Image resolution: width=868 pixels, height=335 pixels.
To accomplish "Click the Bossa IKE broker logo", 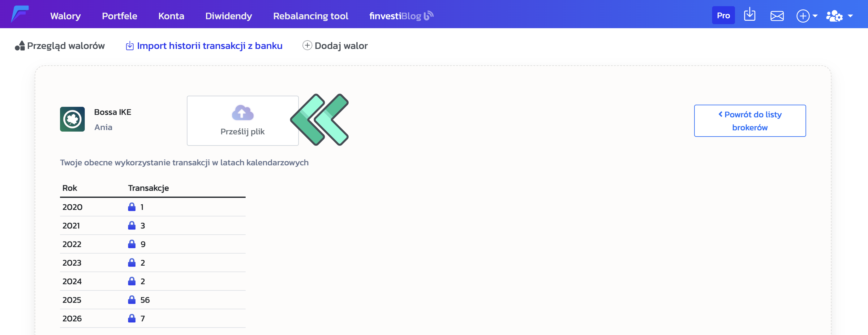I will click(72, 119).
